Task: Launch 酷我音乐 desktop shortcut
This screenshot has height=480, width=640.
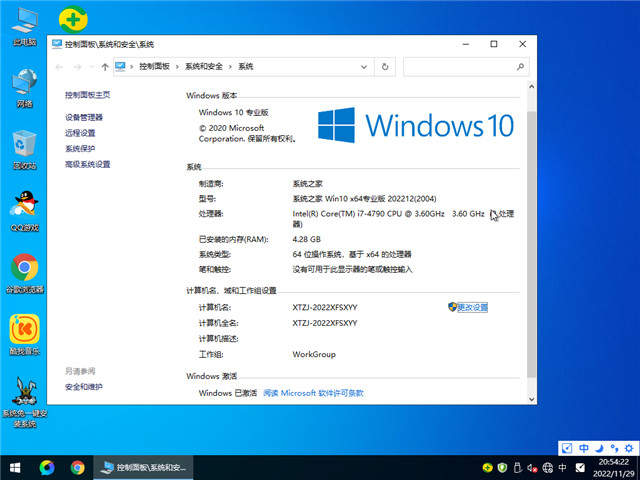Action: (x=24, y=335)
